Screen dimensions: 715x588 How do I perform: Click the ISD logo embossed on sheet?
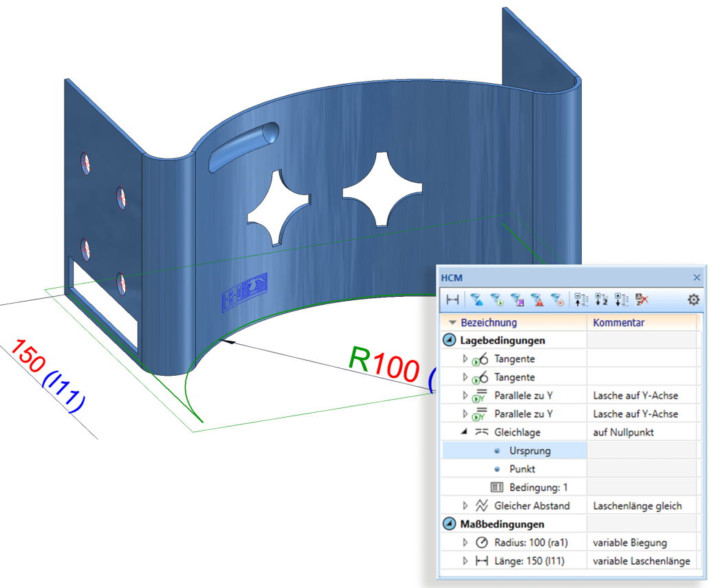[245, 293]
